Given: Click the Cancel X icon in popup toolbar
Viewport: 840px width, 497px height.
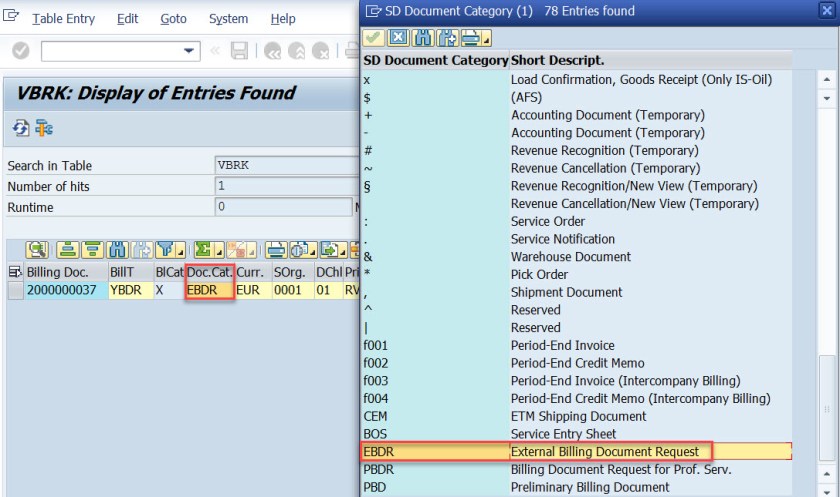Looking at the screenshot, I should 399,38.
